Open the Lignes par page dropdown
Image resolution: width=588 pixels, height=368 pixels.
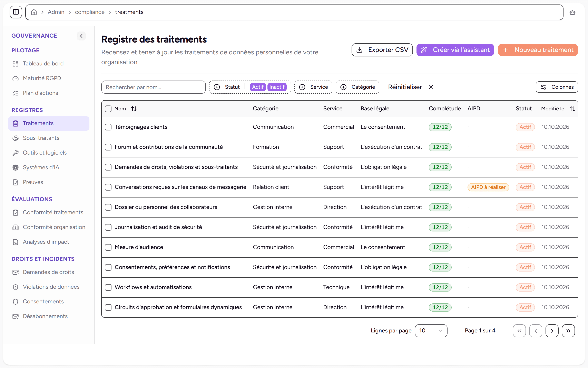point(431,331)
